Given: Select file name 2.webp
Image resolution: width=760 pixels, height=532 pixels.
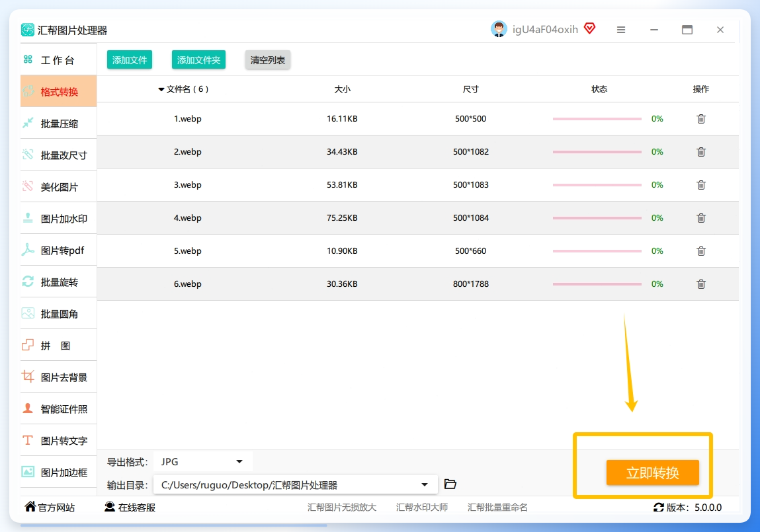Looking at the screenshot, I should pos(188,151).
